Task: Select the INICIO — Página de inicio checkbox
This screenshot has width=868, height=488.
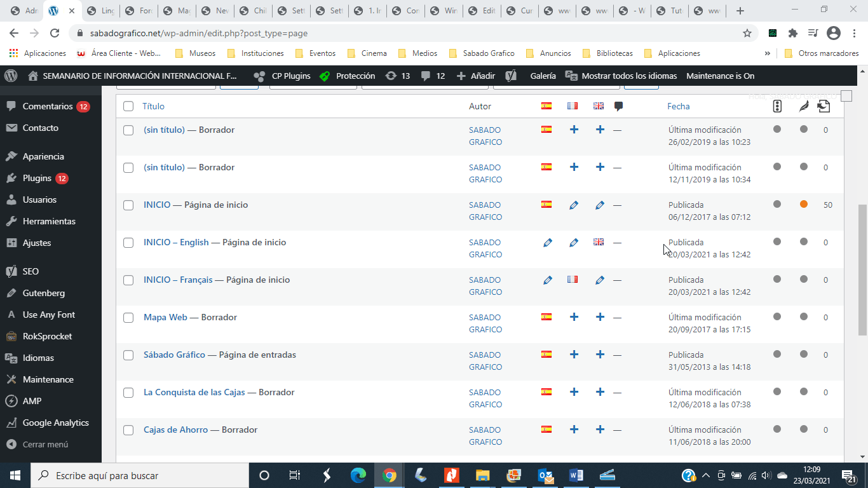Action: (128, 205)
